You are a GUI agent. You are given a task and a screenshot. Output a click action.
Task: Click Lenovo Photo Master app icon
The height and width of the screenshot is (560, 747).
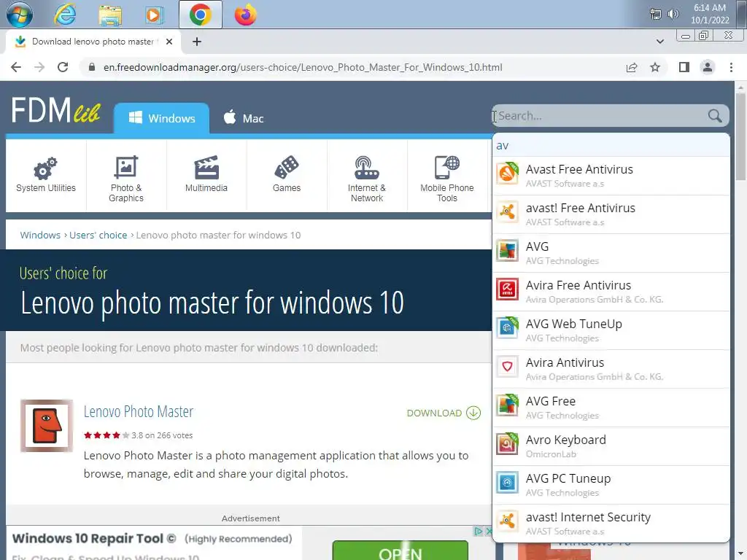coord(47,425)
